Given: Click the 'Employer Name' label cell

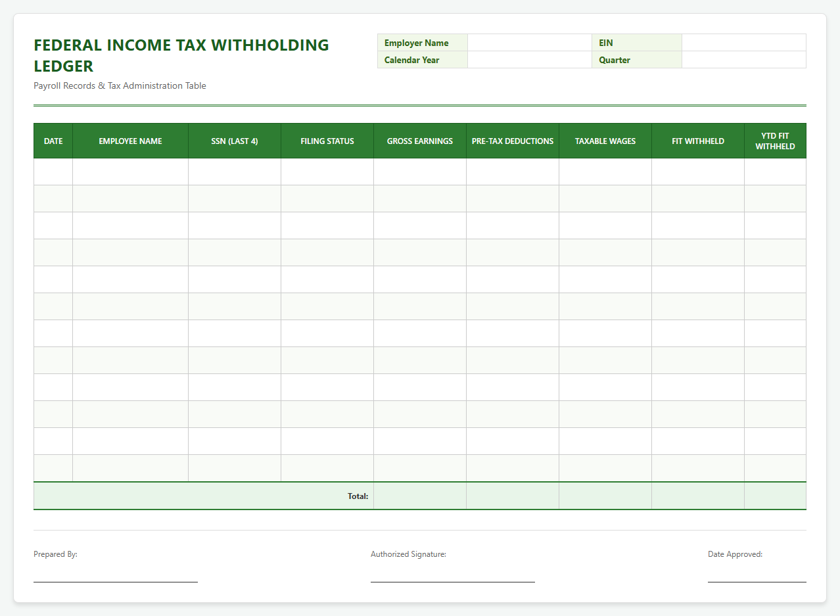Looking at the screenshot, I should point(423,43).
